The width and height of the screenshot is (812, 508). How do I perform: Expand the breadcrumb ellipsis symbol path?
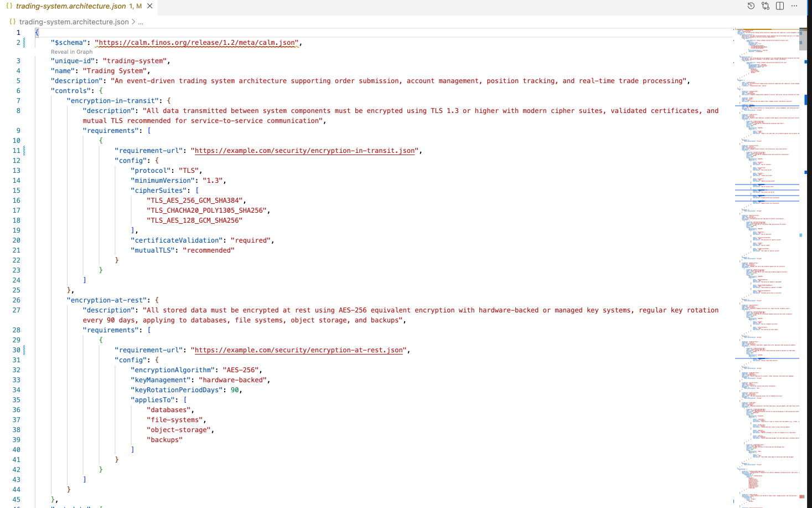(141, 22)
